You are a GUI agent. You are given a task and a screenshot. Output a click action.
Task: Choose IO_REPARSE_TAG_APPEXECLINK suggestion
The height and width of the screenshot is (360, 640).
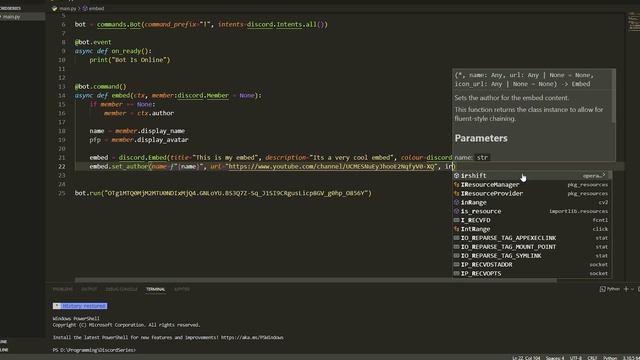[x=532, y=238]
